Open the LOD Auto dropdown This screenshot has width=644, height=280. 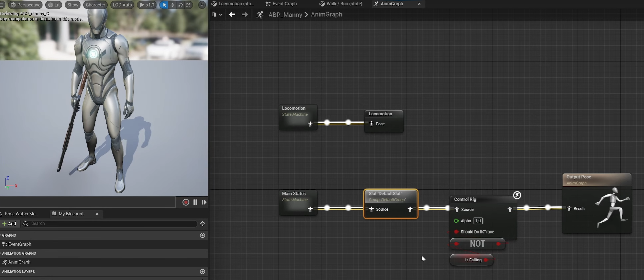[x=122, y=5]
